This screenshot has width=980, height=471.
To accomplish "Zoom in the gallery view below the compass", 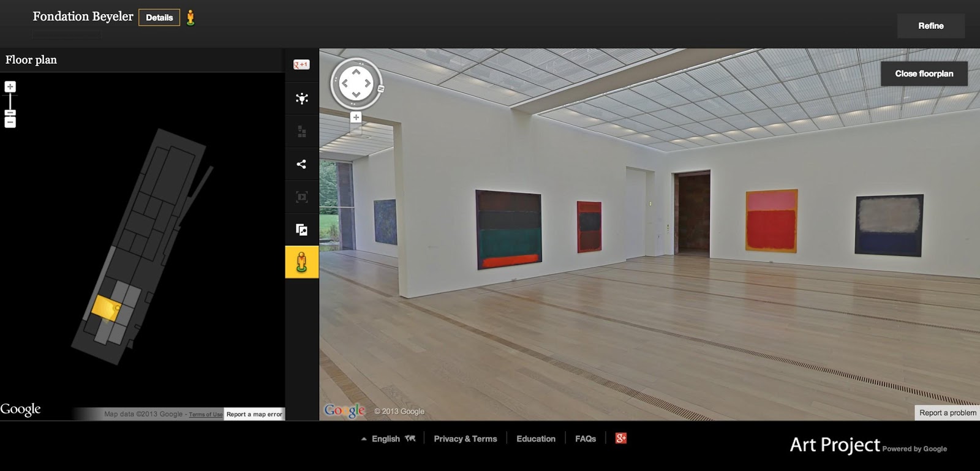I will click(x=356, y=117).
